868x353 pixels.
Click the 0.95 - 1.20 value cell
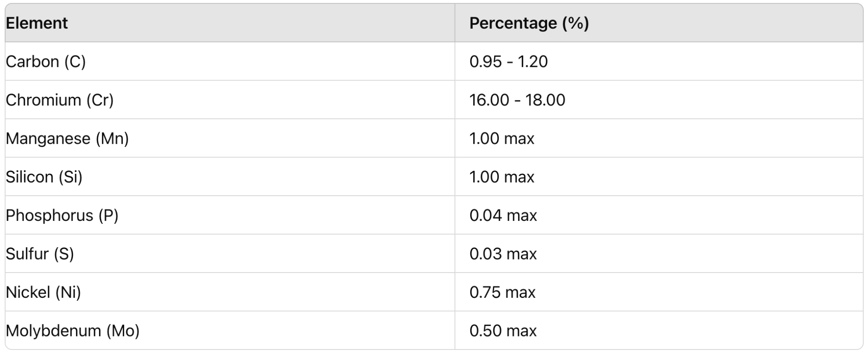point(659,61)
